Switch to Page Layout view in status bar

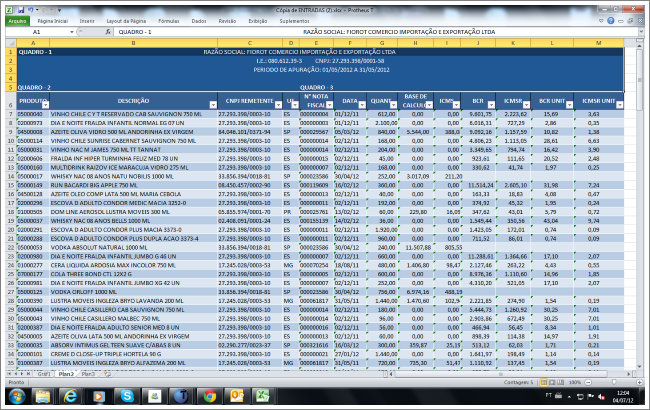(552, 382)
